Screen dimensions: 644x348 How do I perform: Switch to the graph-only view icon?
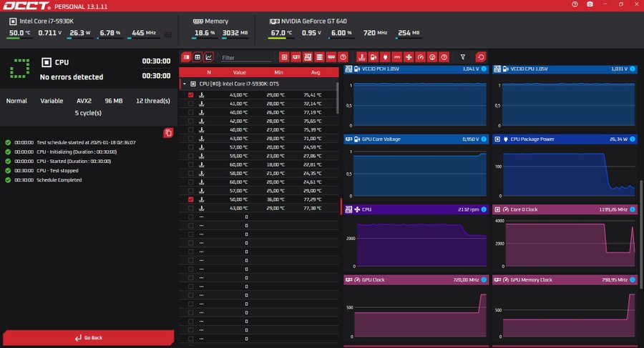click(x=209, y=57)
